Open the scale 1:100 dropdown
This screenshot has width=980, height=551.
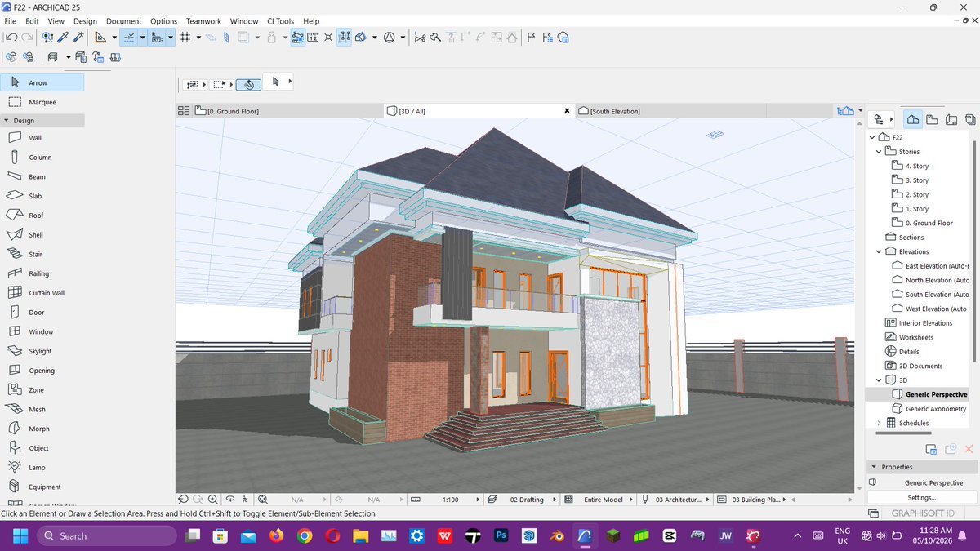(444, 500)
